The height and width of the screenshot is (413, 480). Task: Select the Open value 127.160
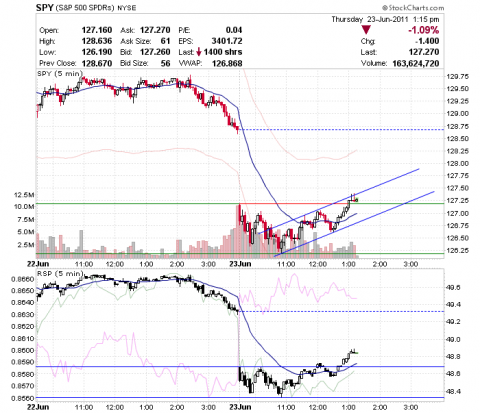coord(97,30)
